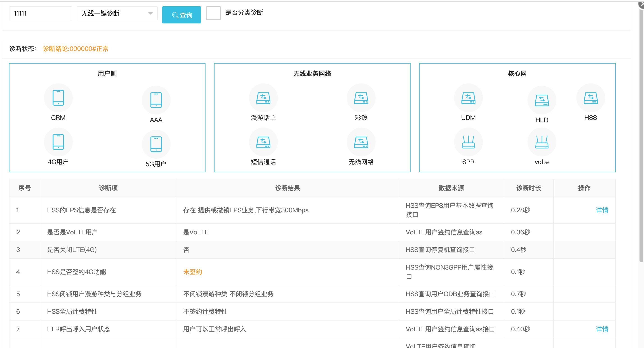The height and width of the screenshot is (348, 644).
Task: Click the 诊断结论:000000#正常 status text
Action: (75, 48)
